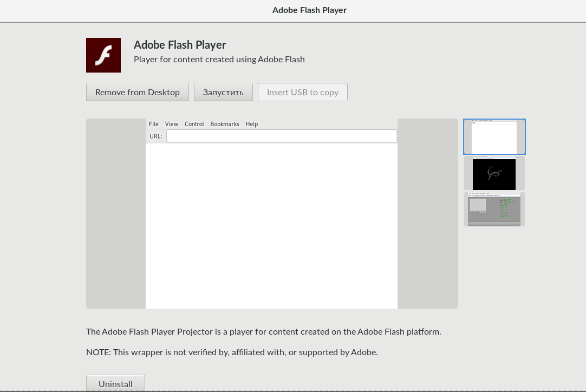Select the gray interface screenshot thumbnail
Viewport: 586px width, 392px height.
pos(494,210)
